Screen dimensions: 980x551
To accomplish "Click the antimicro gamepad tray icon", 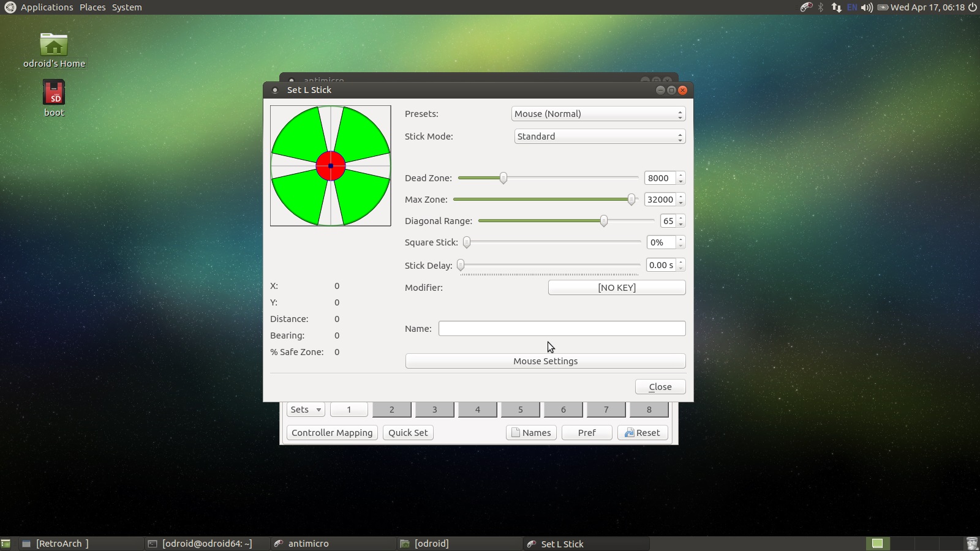I will [806, 7].
